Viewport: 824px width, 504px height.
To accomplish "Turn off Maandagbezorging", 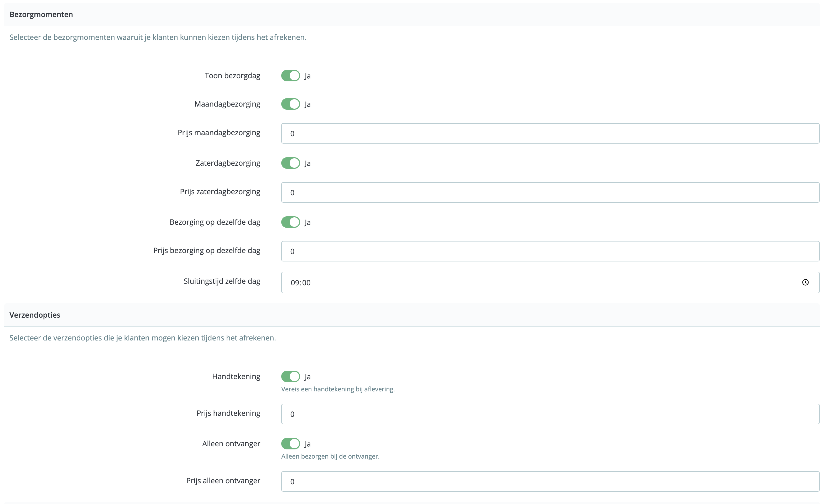I will tap(291, 104).
